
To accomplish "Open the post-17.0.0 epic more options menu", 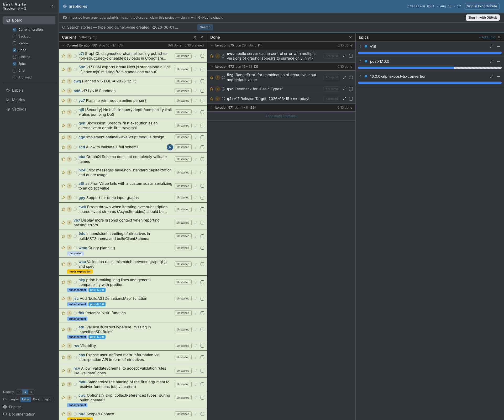I will pyautogui.click(x=498, y=61).
